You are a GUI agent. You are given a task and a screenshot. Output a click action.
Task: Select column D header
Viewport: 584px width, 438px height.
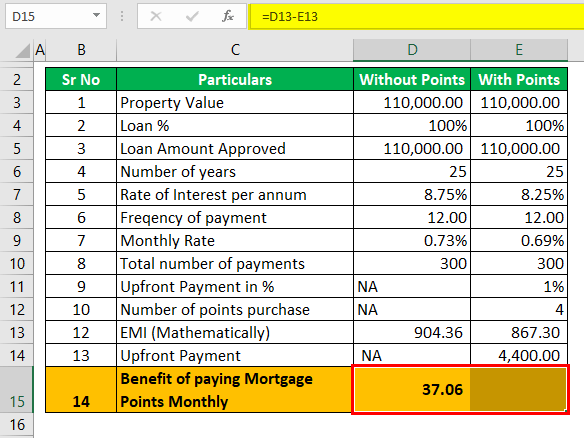412,50
